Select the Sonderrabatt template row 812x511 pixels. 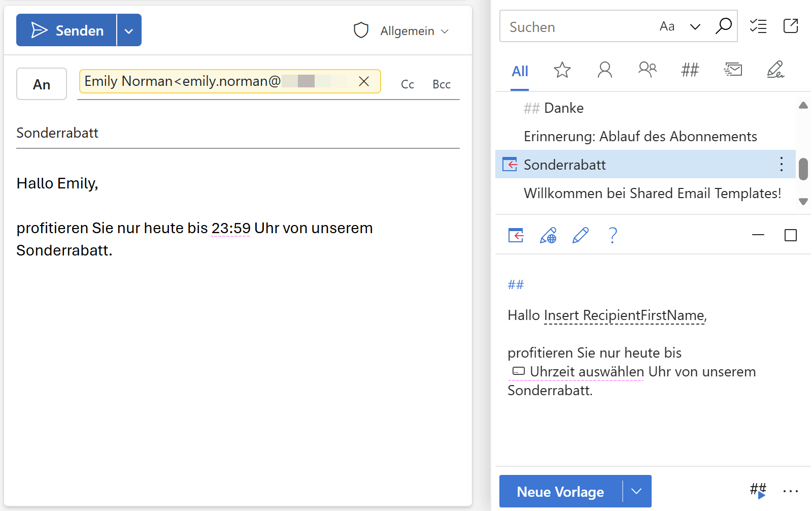[x=645, y=165]
